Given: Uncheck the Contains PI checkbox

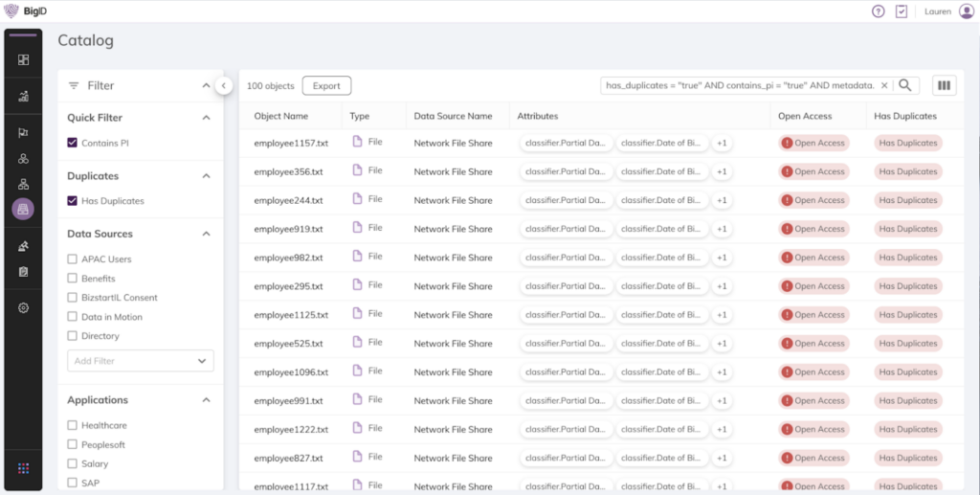Looking at the screenshot, I should pos(73,143).
